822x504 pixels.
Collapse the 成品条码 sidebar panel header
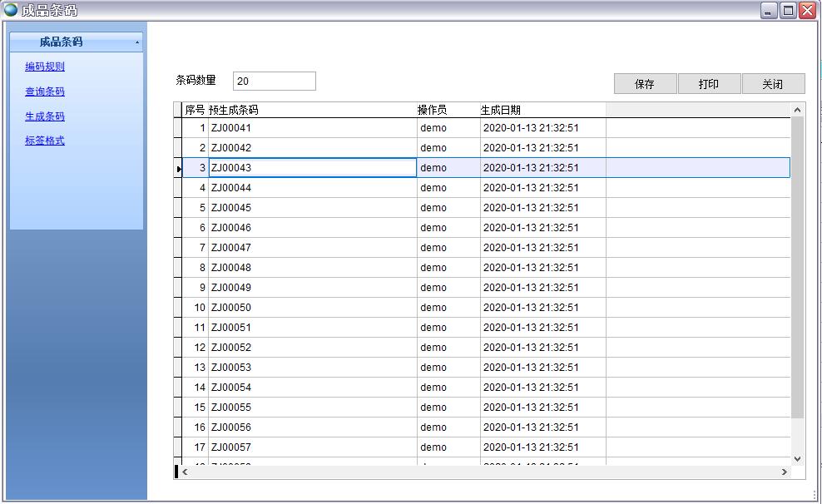77,42
